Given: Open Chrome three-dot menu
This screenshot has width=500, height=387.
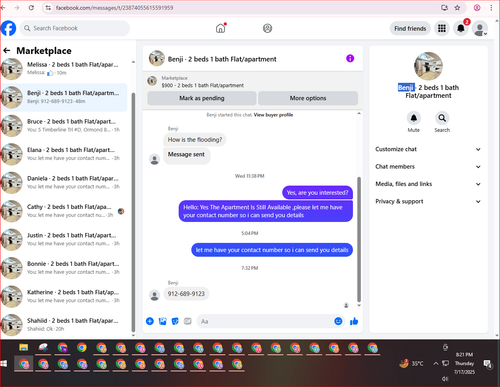Looking at the screenshot, I should point(491,8).
